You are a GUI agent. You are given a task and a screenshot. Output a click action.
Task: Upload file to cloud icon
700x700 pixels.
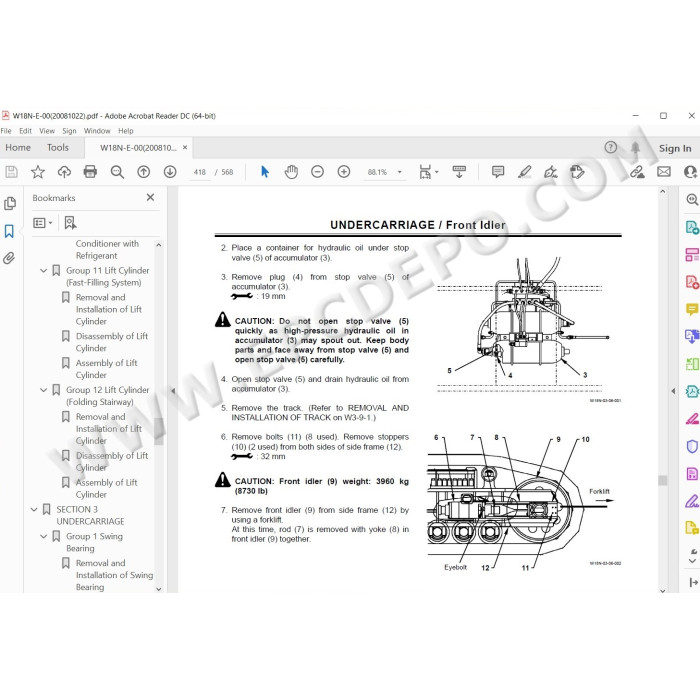click(64, 172)
